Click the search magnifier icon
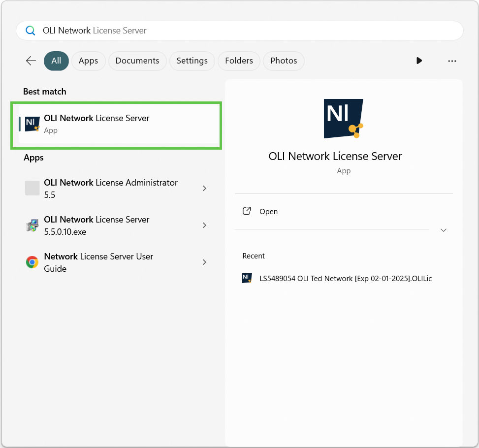Screen dimensions: 479x448 30,31
